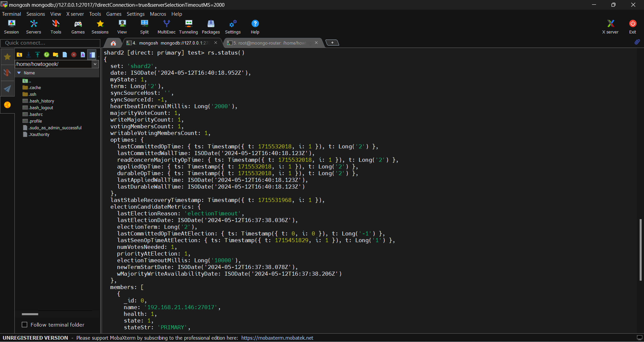Viewport: 644px width, 342px height.
Task: Toggle sort order on Name column
Action: click(29, 73)
